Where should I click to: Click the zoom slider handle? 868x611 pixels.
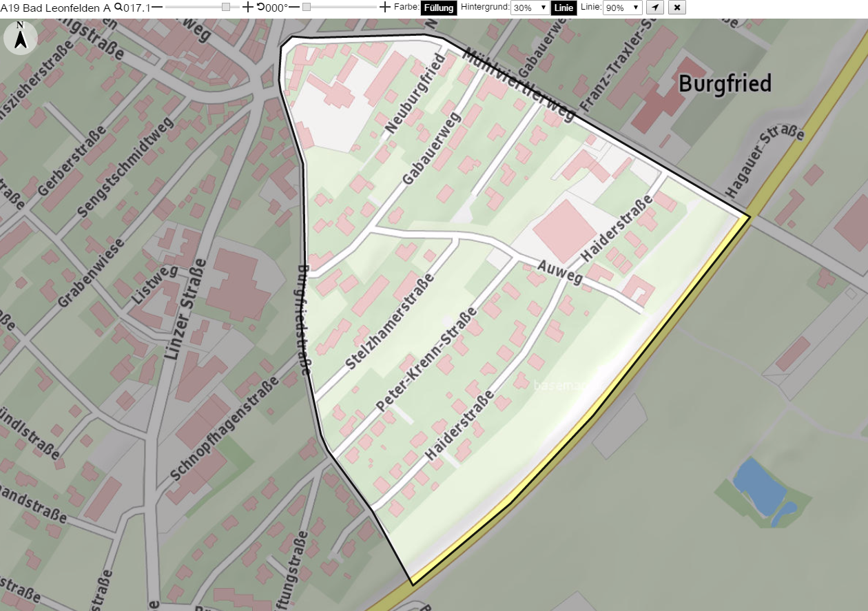coord(226,7)
